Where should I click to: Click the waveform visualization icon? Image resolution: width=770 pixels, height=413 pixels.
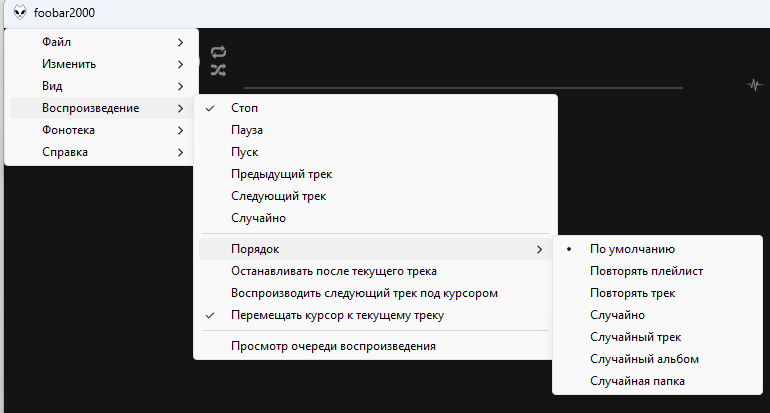coord(755,85)
